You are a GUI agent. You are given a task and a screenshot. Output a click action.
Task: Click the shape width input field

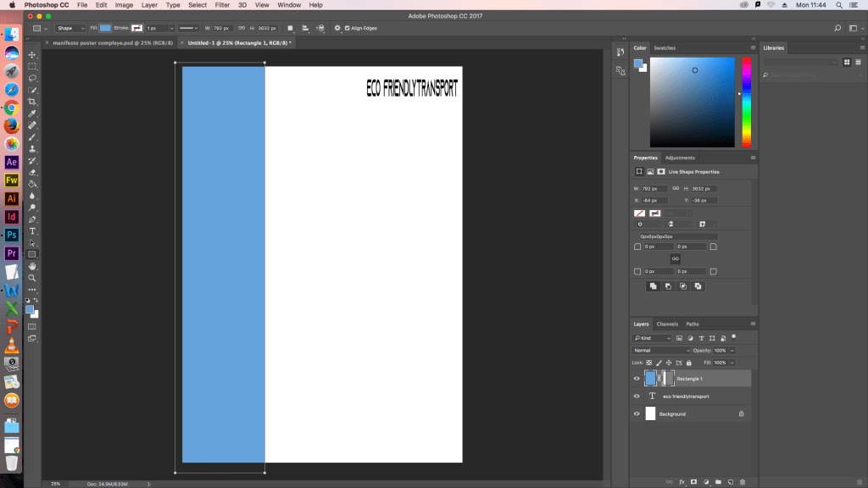(222, 28)
